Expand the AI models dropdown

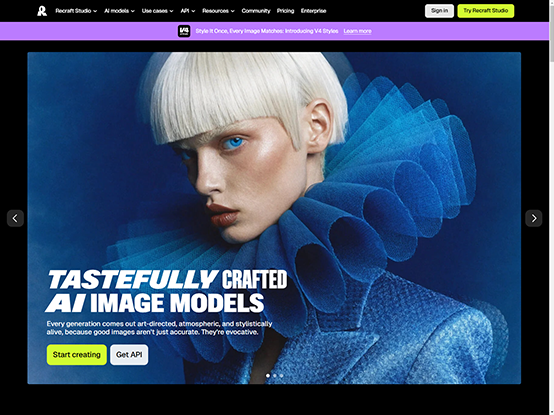pos(119,11)
